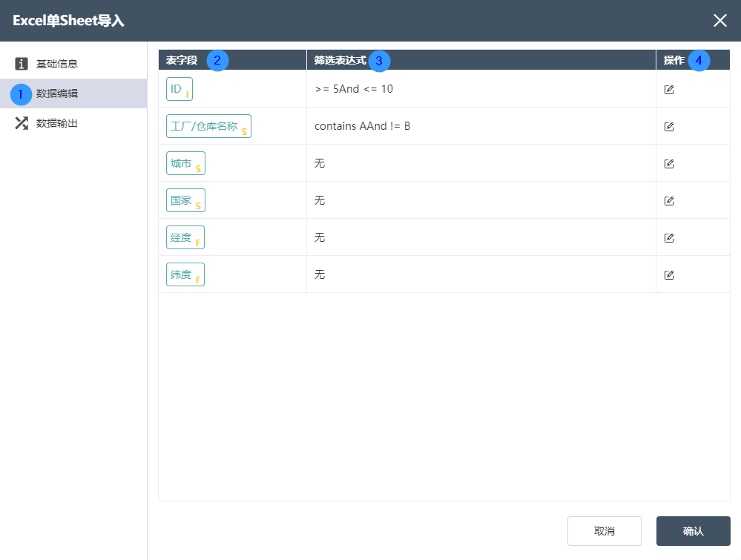This screenshot has height=560, width=741.
Task: Click the info icon beside 基础信息
Action: [x=22, y=64]
